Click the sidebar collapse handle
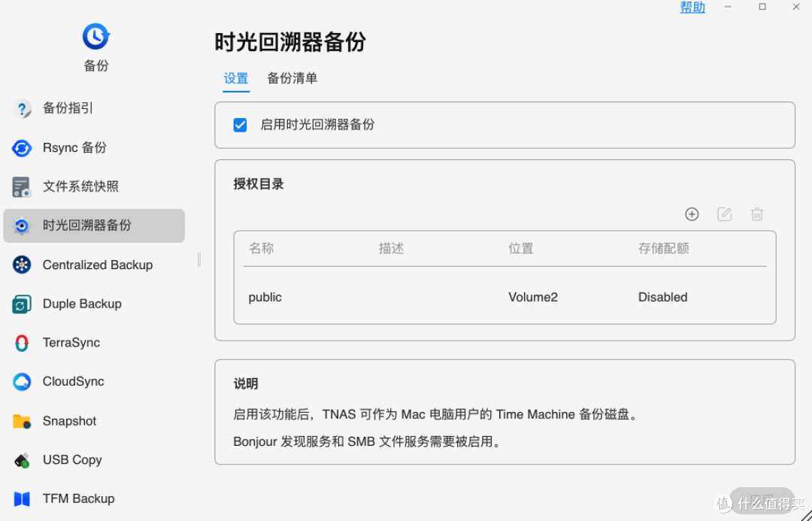Image resolution: width=812 pixels, height=521 pixels. click(x=198, y=260)
